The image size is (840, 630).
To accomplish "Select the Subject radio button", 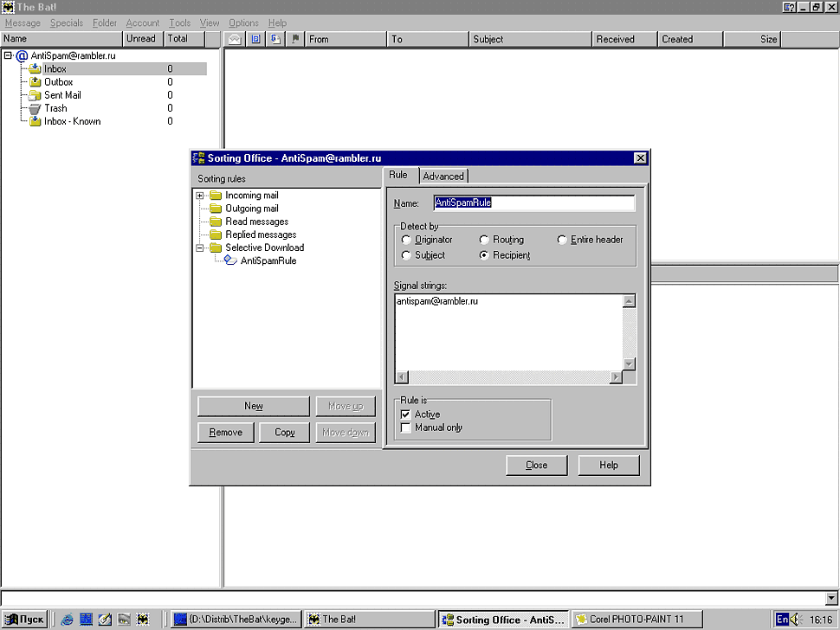I will click(406, 255).
